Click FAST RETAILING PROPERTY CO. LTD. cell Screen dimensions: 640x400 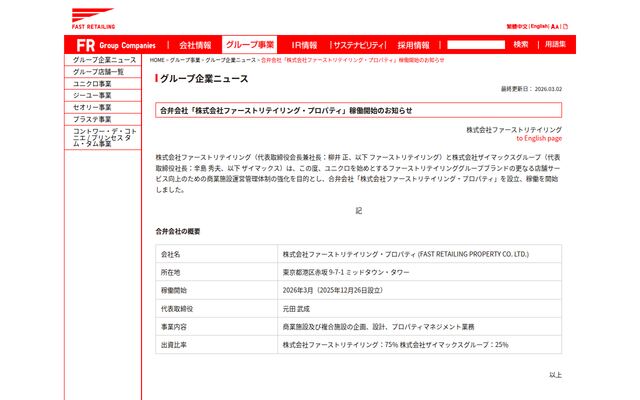(x=420, y=254)
